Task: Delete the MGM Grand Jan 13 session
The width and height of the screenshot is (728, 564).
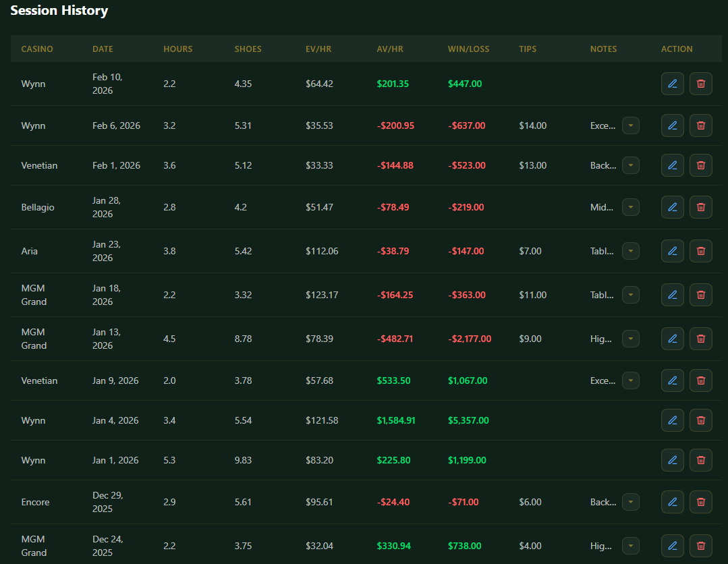Action: (x=700, y=339)
